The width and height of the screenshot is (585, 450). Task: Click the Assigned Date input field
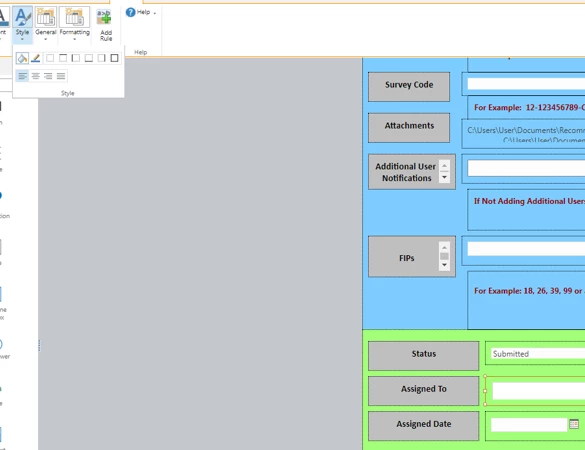[529, 425]
